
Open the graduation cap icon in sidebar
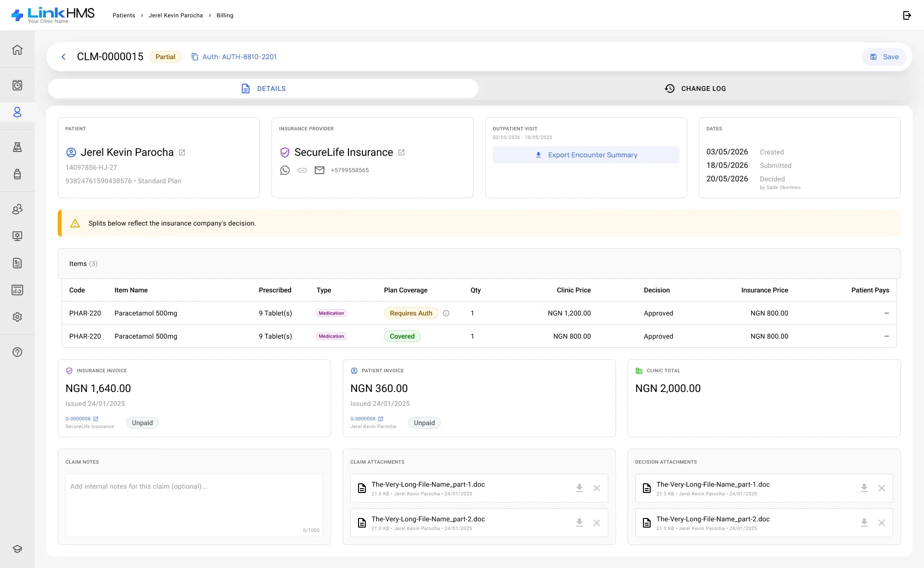(x=17, y=549)
